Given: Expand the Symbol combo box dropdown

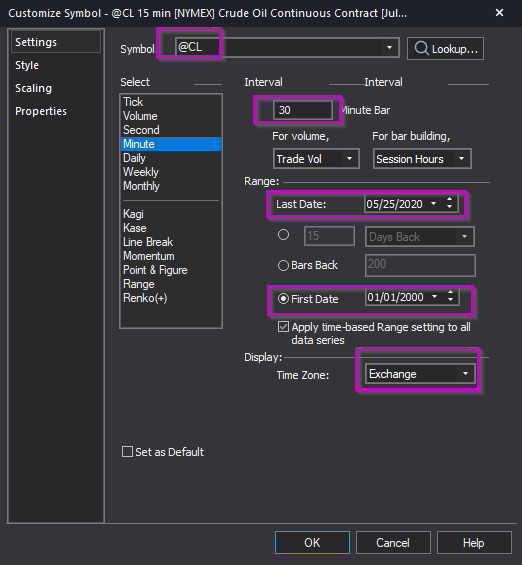Looking at the screenshot, I should point(389,48).
